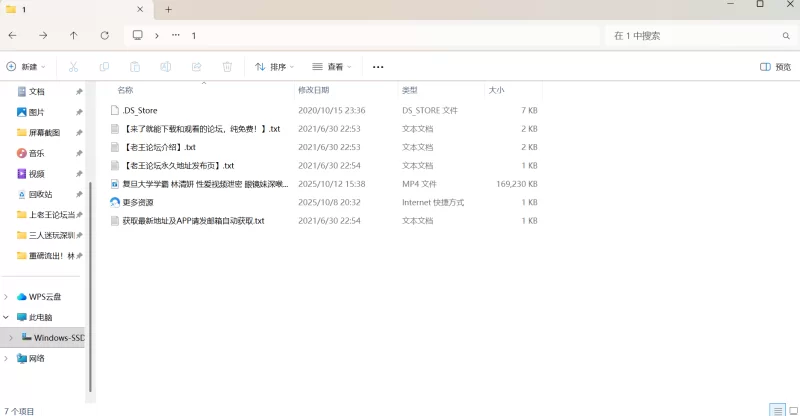This screenshot has width=800, height=416.
Task: Click the Copy icon in the toolbar
Action: [x=104, y=67]
